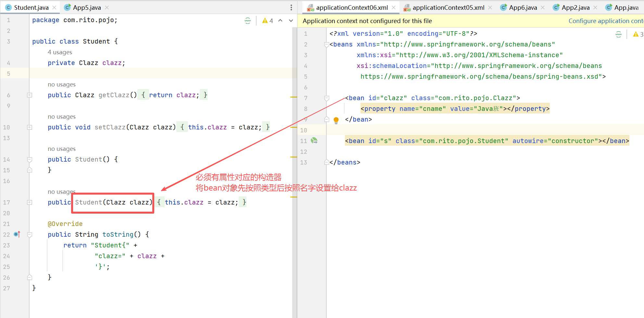Switch to the App6.java tab
The width and height of the screenshot is (644, 318).
pyautogui.click(x=523, y=7)
